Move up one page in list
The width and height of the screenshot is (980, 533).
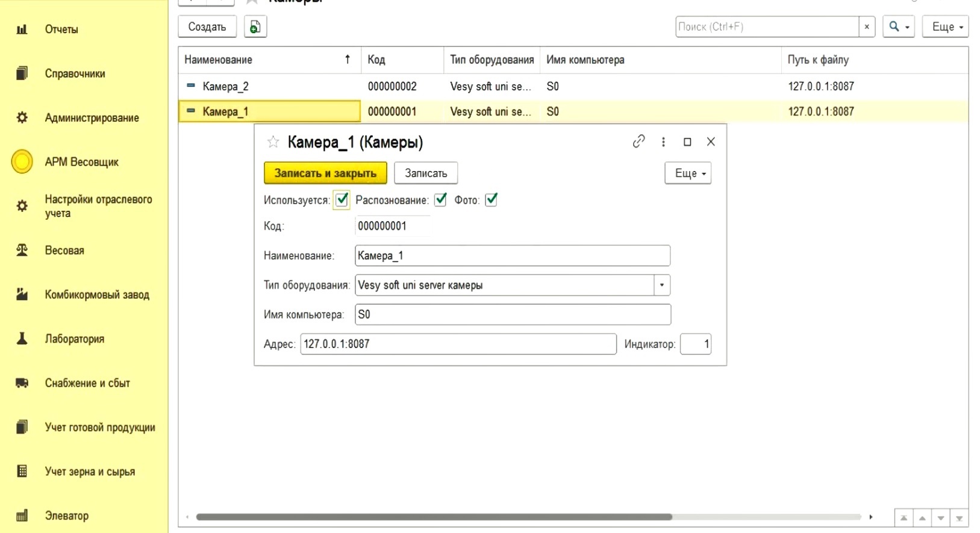[x=922, y=518]
